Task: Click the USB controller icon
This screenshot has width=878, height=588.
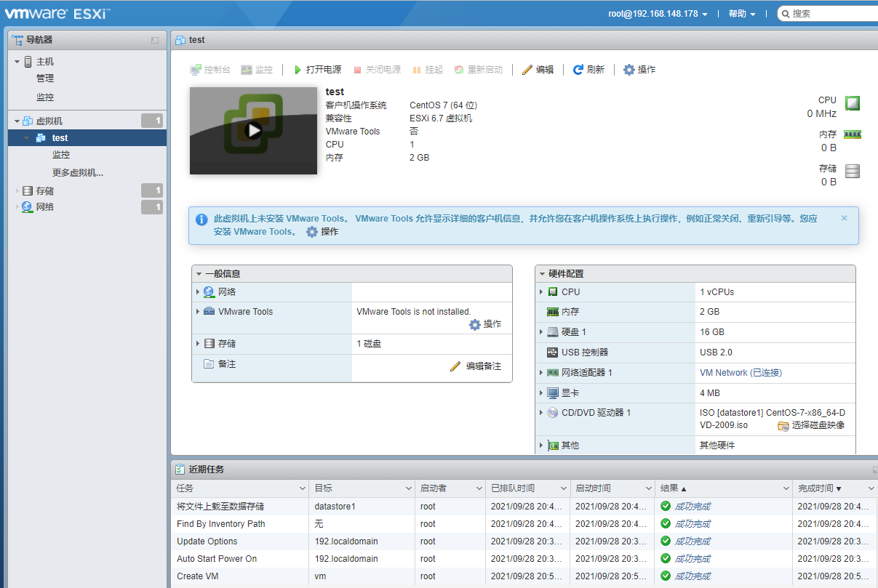Action: click(x=553, y=353)
